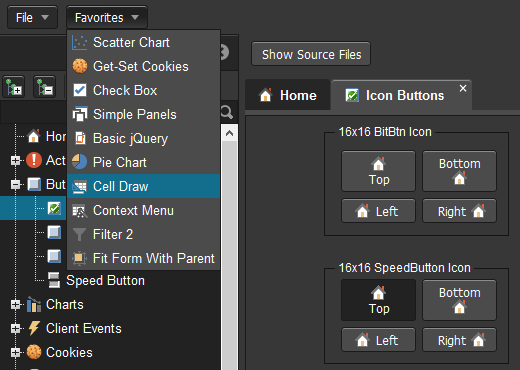Screen dimensions: 520x370
Task: Click the expand all tree nodes icon
Action: 14,87
